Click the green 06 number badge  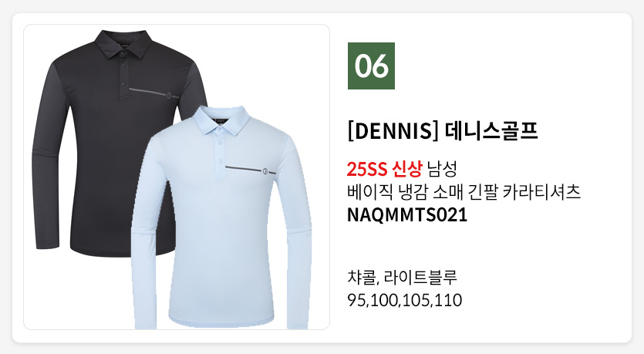point(371,66)
